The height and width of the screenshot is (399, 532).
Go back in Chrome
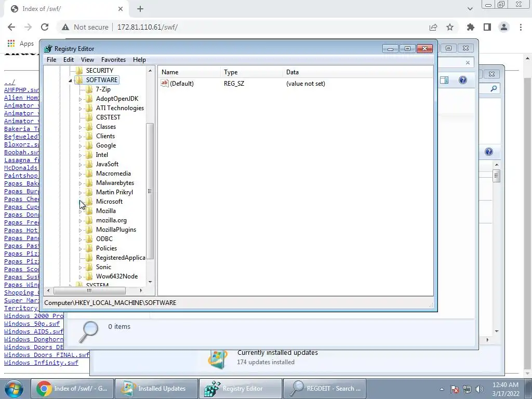[11, 27]
